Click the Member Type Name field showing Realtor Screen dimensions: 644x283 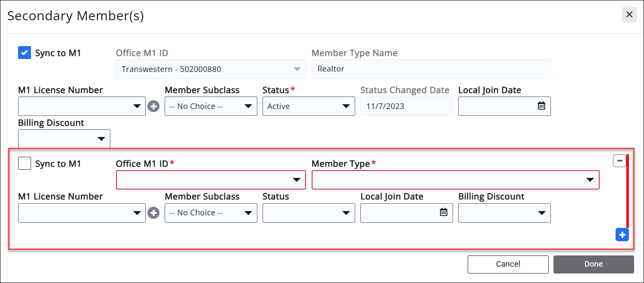[x=431, y=69]
